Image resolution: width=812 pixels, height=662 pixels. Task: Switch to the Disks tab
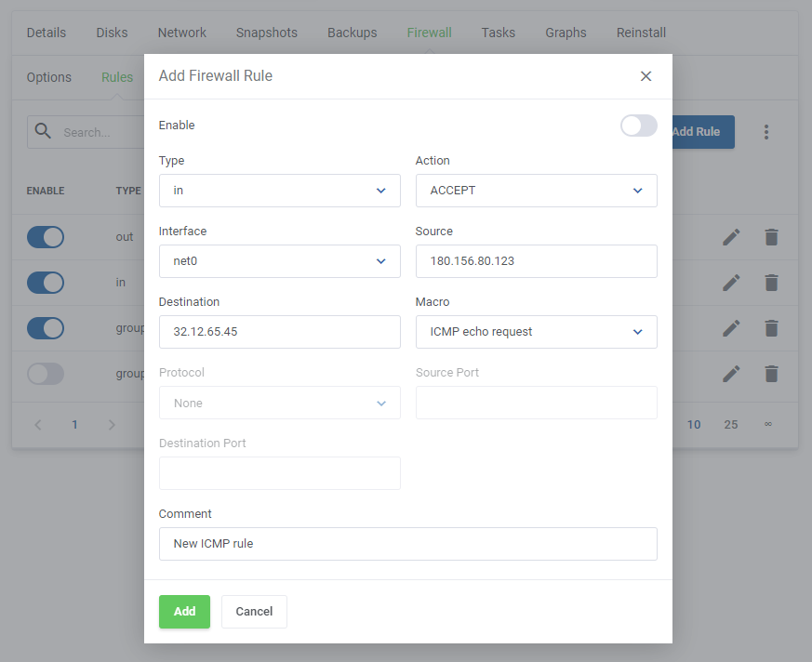coord(112,33)
